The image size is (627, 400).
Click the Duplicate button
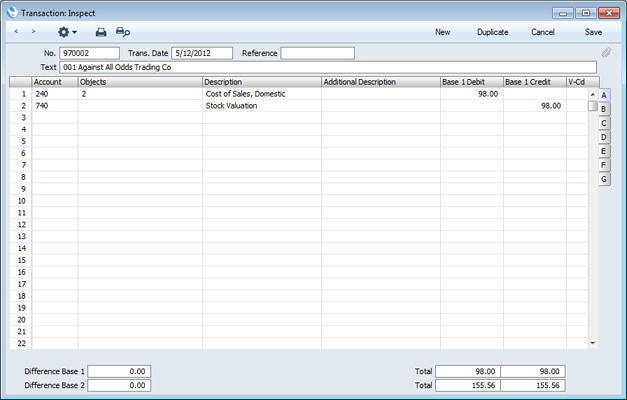pyautogui.click(x=492, y=32)
